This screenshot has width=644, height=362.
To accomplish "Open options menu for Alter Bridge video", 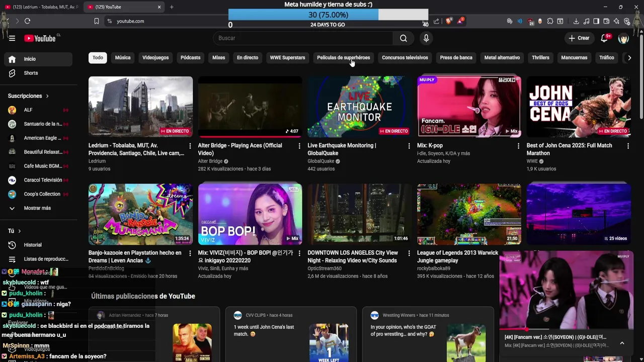I will (x=299, y=146).
